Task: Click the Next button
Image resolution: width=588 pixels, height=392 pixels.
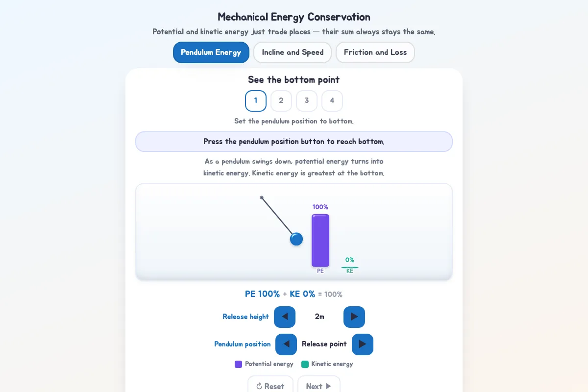Action: [x=319, y=386]
